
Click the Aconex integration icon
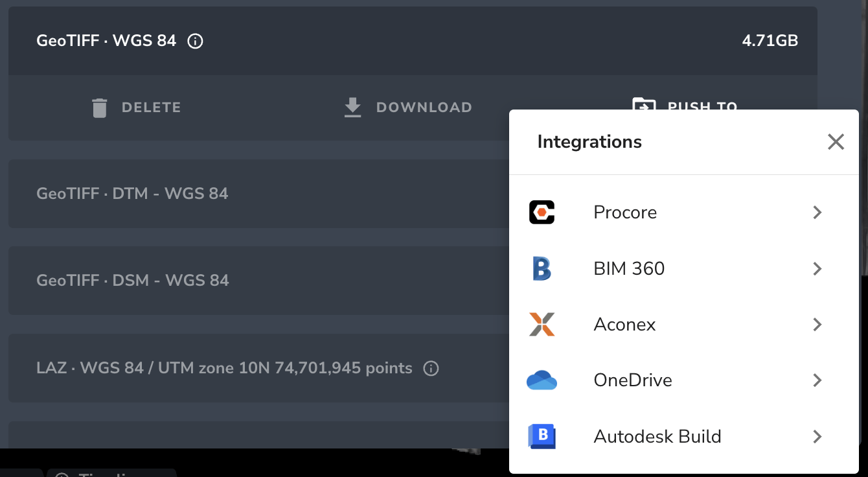pyautogui.click(x=541, y=324)
